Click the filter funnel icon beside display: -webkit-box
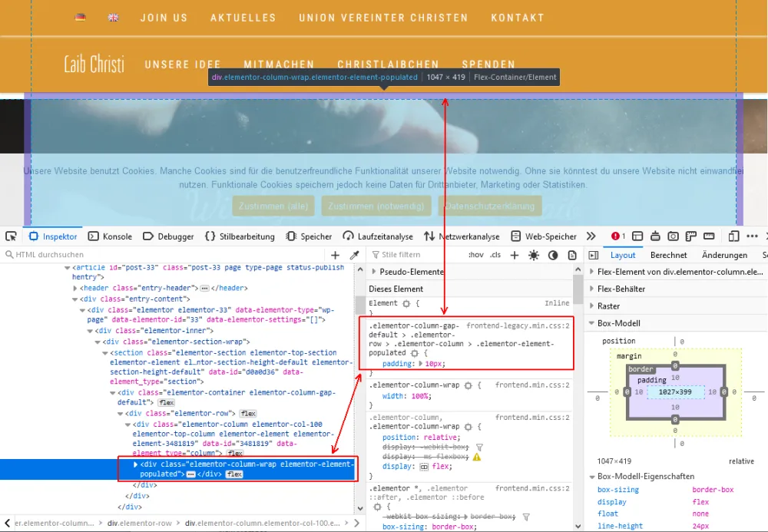768x532 pixels. (x=479, y=448)
